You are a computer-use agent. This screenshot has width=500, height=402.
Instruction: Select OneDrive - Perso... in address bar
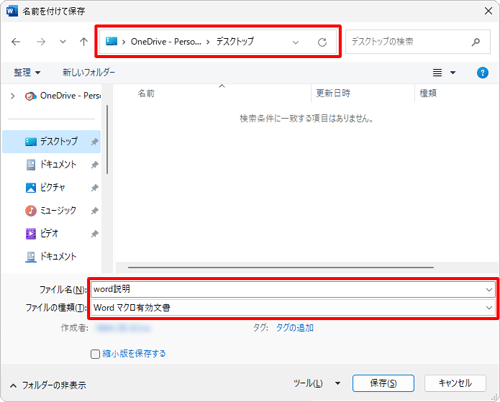click(x=166, y=42)
